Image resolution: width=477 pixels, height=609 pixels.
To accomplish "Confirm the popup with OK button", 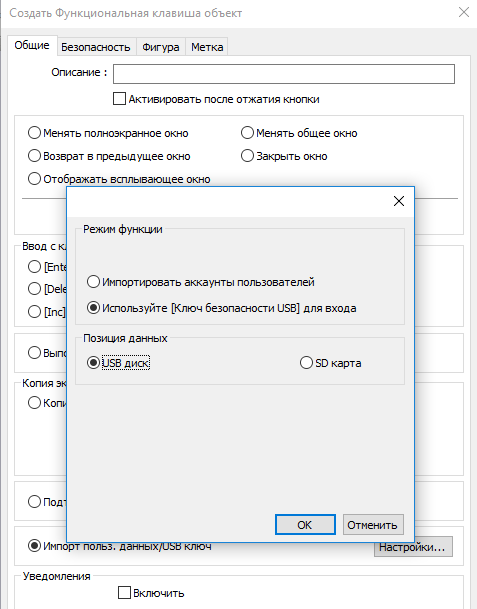I will pos(305,525).
